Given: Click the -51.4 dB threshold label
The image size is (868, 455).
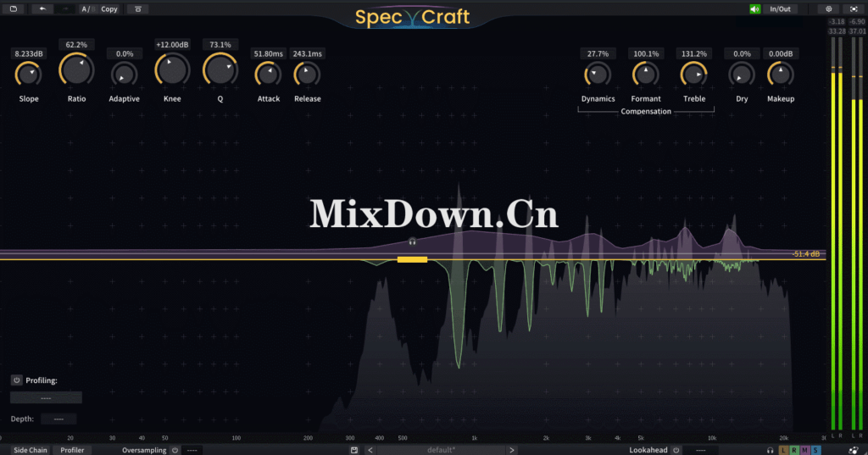Looking at the screenshot, I should pyautogui.click(x=806, y=254).
